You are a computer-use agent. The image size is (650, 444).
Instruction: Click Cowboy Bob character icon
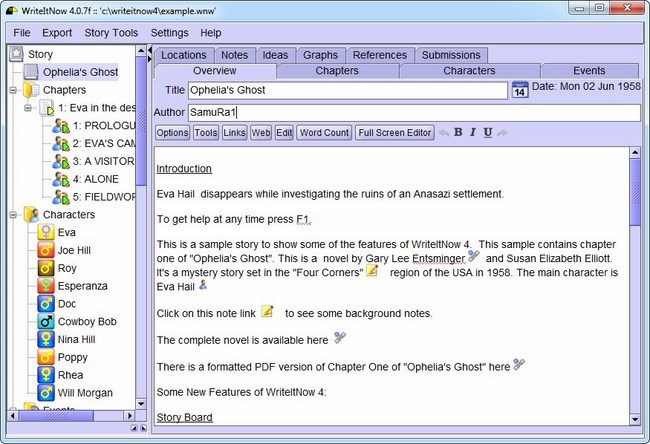pos(46,321)
